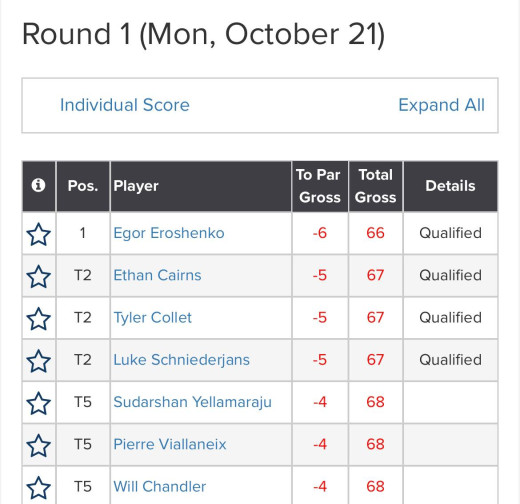
Task: Mark Luke Schniederjans with the star
Action: tap(39, 361)
